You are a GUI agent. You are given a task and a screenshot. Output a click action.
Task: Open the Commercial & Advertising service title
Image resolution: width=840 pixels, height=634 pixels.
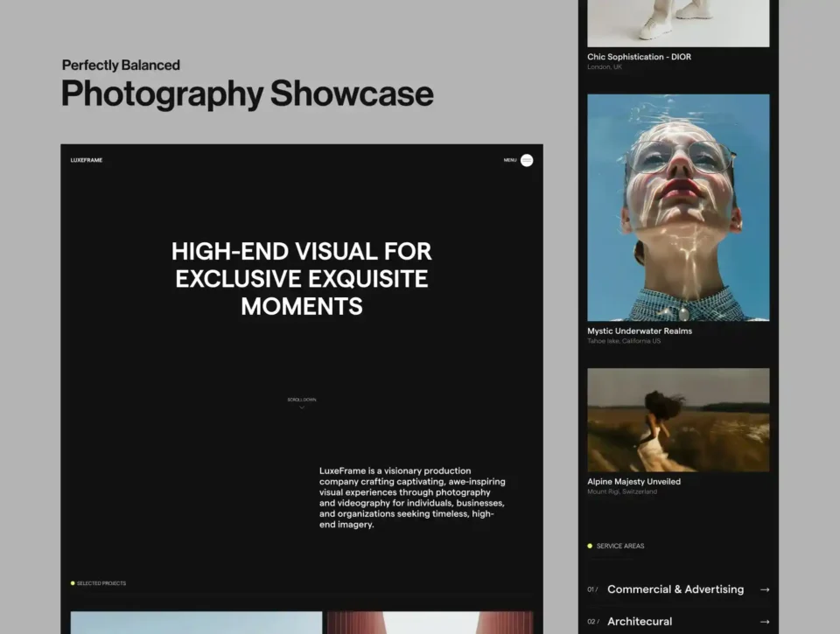pos(675,589)
